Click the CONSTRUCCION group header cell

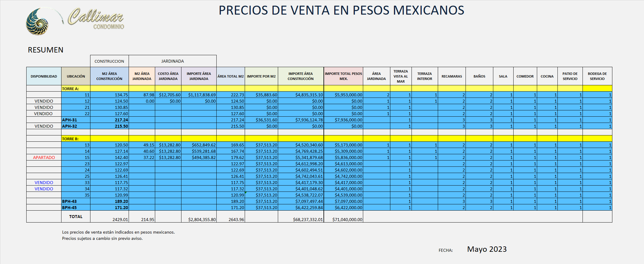(x=109, y=61)
